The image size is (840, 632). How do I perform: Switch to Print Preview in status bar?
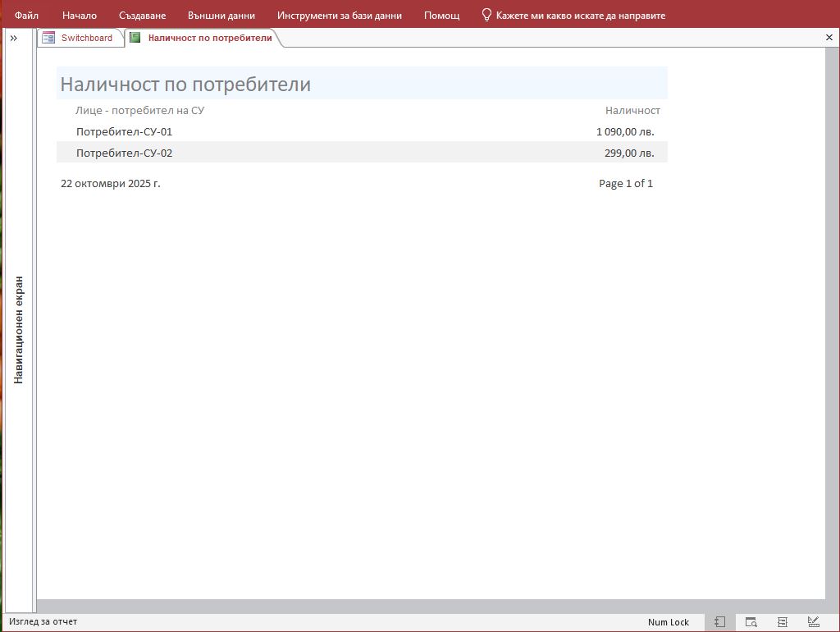[751, 622]
